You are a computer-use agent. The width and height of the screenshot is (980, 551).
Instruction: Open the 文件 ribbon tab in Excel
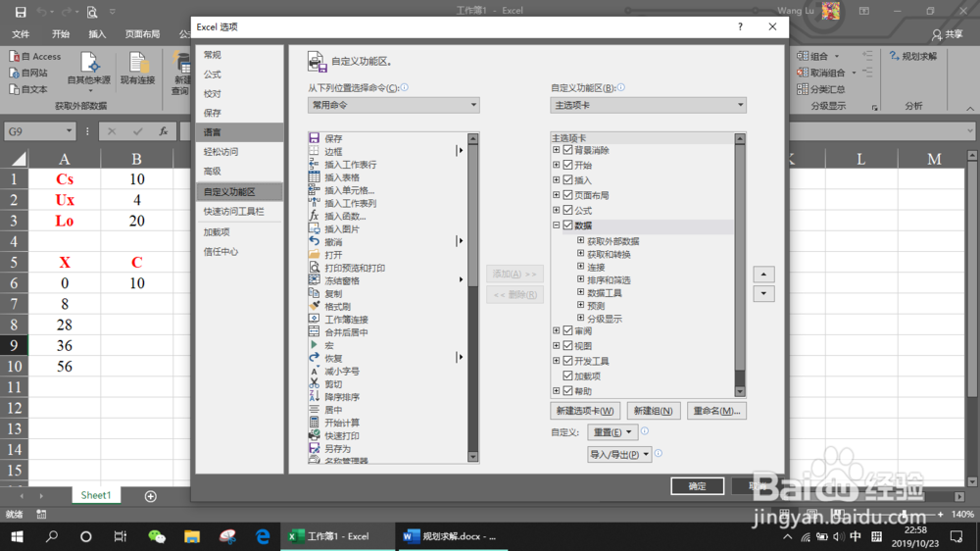click(21, 34)
